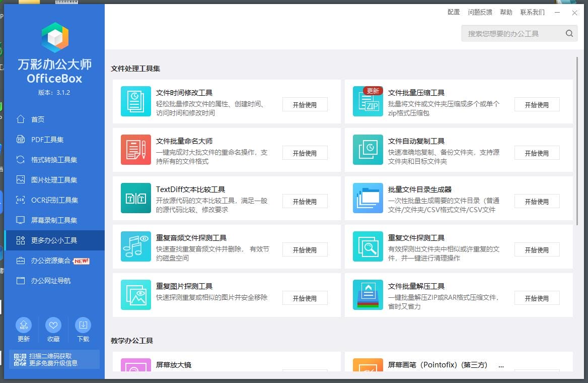
Task: Click the 重复图片探测工具 title text
Action: (x=184, y=287)
